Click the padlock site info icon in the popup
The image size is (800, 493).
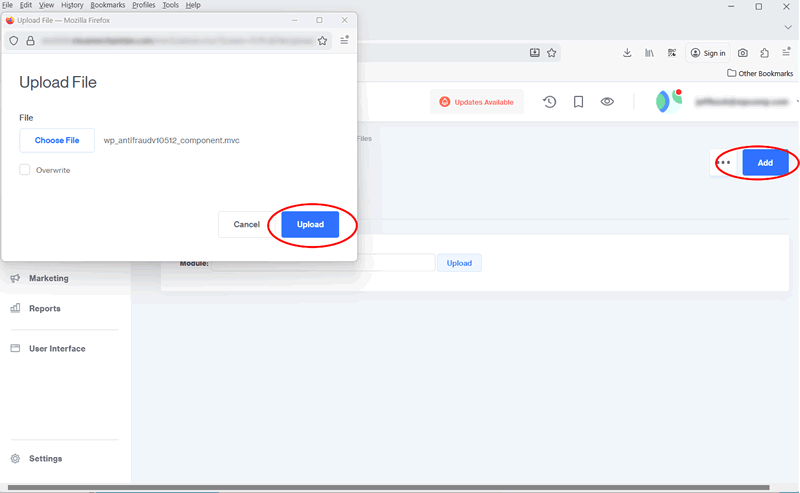31,41
